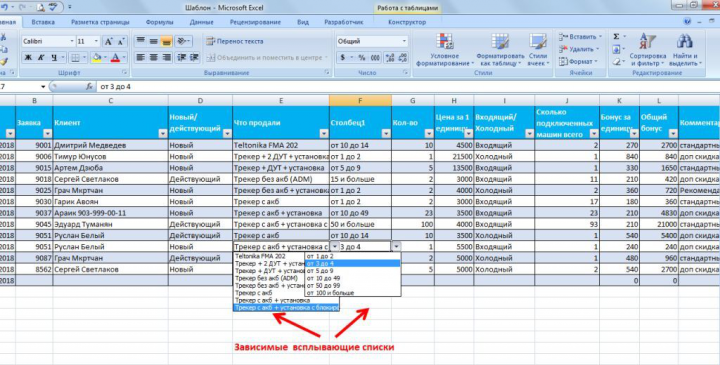Click the Print Preview icon in quick access toolbar
The width and height of the screenshot is (720, 365).
point(40,7)
